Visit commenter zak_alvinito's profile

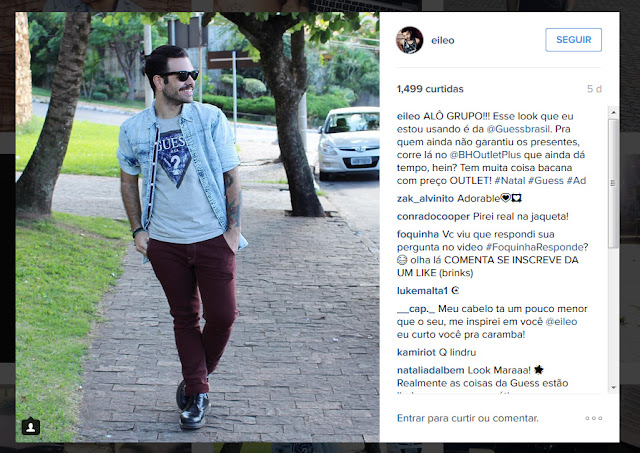pos(425,198)
